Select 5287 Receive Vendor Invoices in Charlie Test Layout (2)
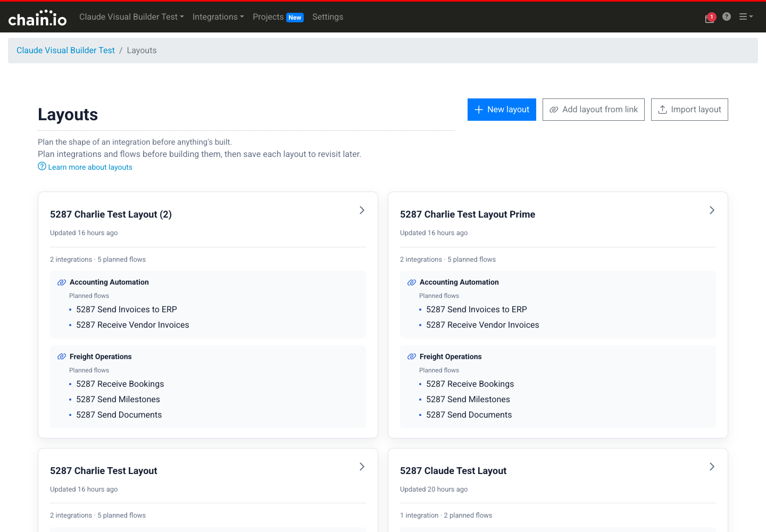766x532 pixels. pos(132,325)
